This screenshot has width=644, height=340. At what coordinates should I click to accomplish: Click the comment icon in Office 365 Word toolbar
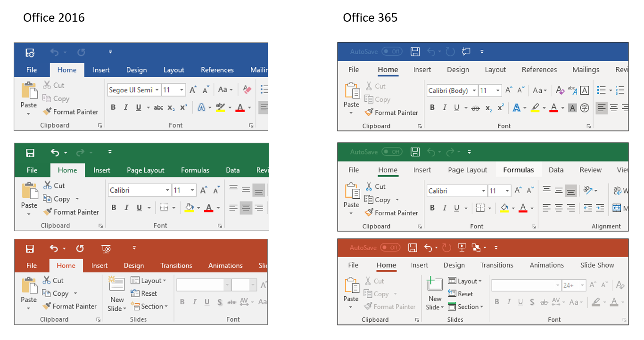coord(466,51)
